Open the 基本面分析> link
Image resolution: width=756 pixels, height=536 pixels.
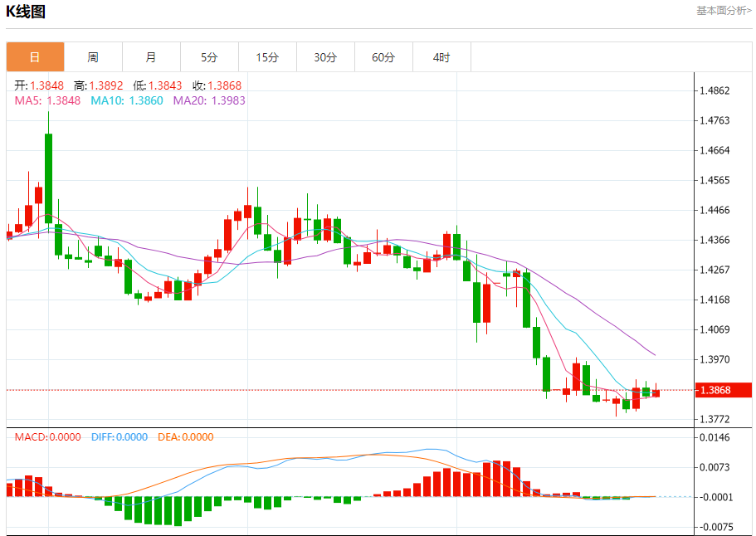pyautogui.click(x=724, y=11)
